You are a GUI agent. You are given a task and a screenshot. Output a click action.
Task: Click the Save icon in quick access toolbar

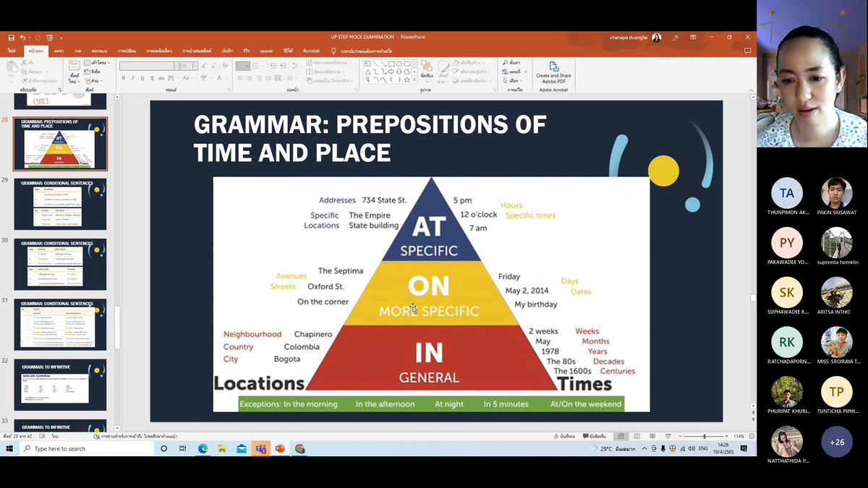click(x=12, y=38)
